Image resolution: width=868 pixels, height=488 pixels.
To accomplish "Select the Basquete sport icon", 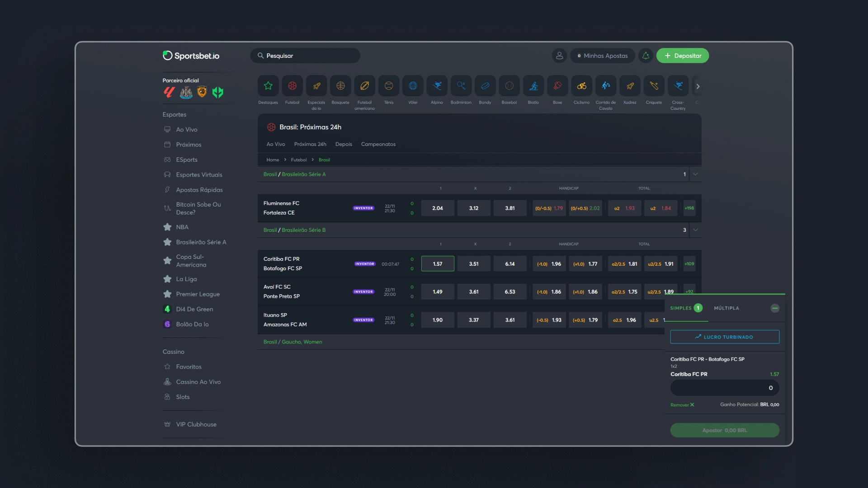I will 340,86.
